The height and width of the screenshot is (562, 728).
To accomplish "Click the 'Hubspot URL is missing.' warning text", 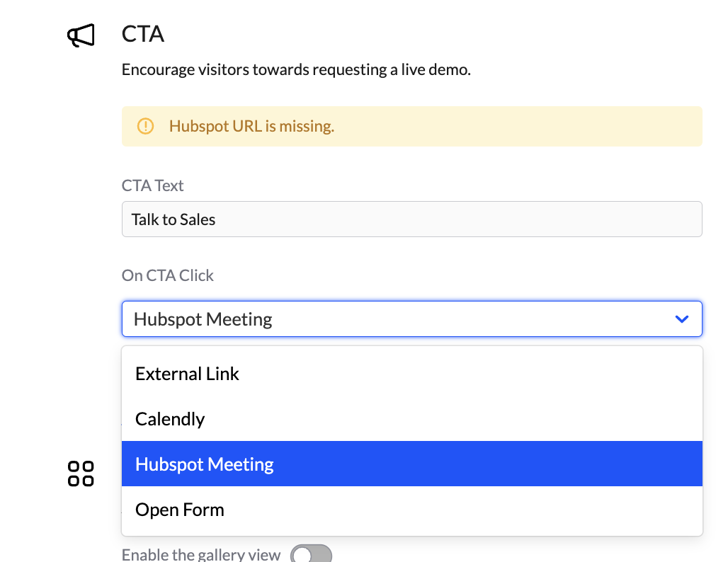I will pos(251,126).
